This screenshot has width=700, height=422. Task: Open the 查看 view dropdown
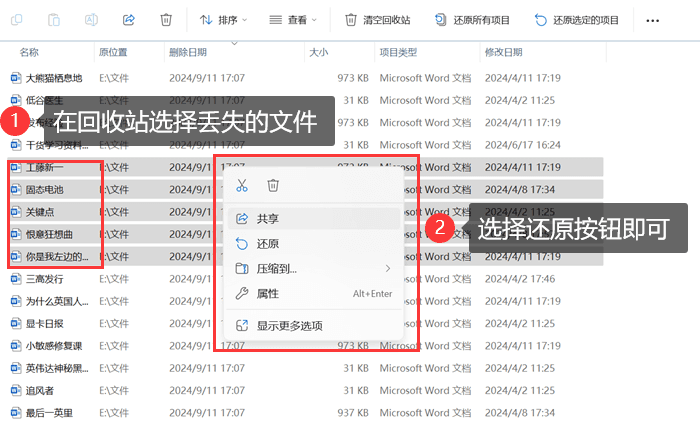click(x=293, y=19)
